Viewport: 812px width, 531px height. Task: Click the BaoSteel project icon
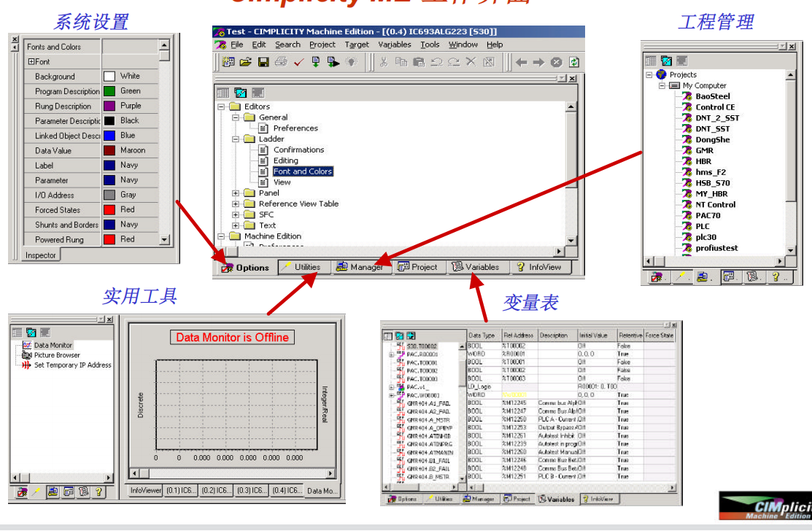(x=687, y=96)
